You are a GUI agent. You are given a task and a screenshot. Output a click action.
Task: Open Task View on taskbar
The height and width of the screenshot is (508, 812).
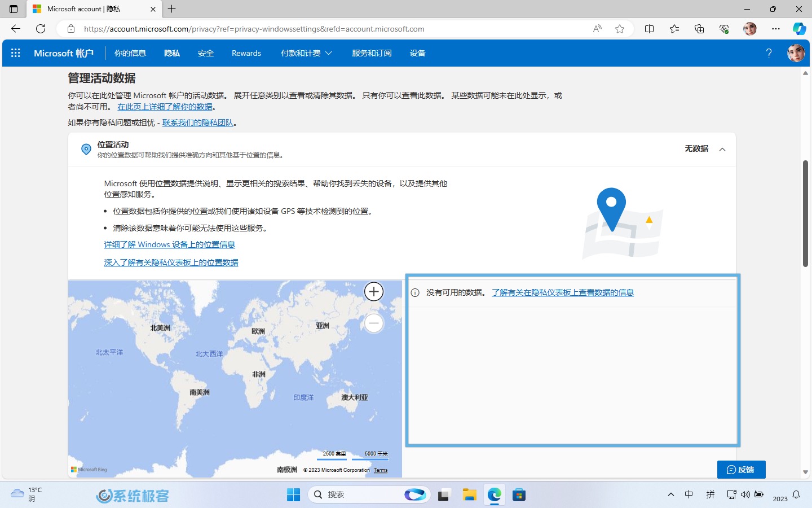pyautogui.click(x=444, y=495)
